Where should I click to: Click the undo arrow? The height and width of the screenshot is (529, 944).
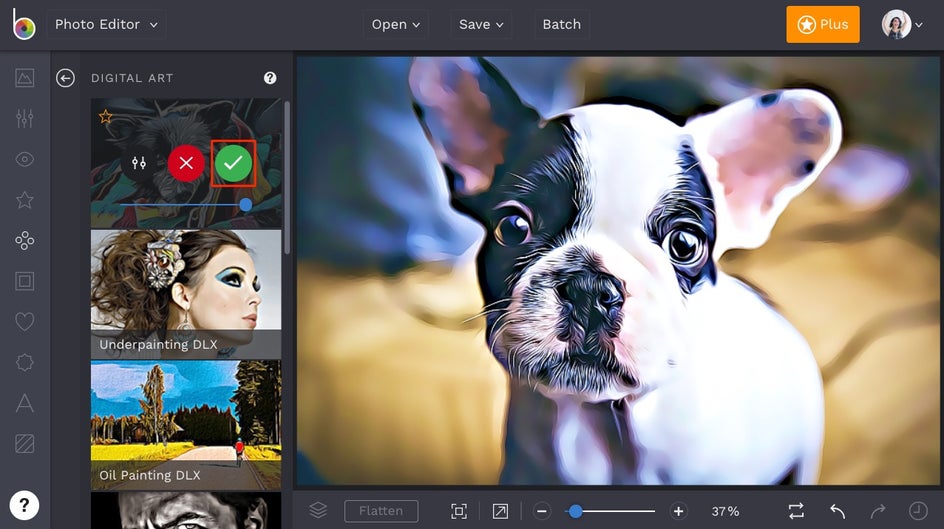coord(837,511)
